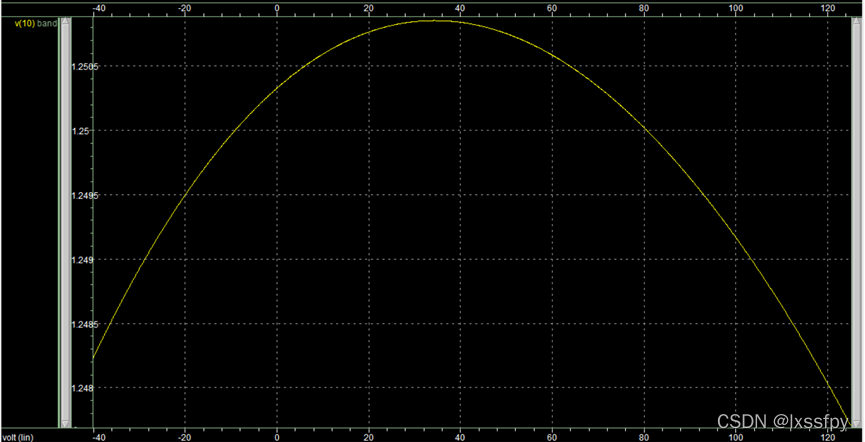Viewport: 865px width, 442px height.
Task: Click the signal list vertical scrollbar track
Action: point(66,222)
